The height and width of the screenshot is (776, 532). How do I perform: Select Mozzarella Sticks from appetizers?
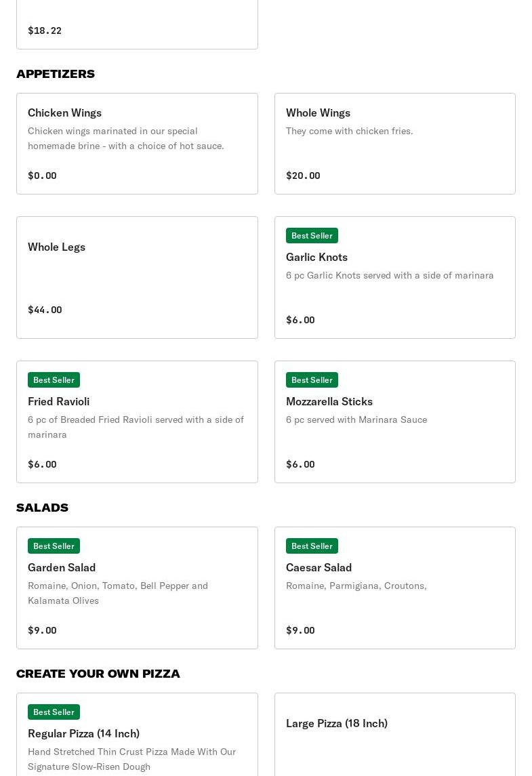329,402
